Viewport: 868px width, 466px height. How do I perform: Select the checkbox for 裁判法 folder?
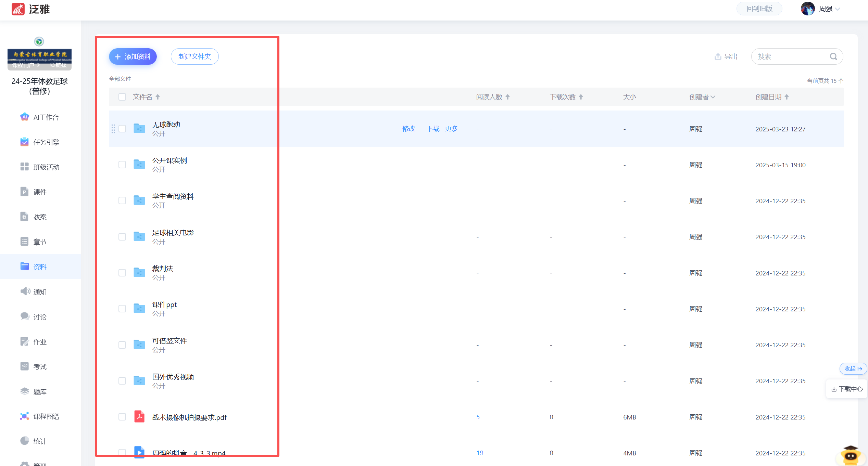pyautogui.click(x=122, y=273)
